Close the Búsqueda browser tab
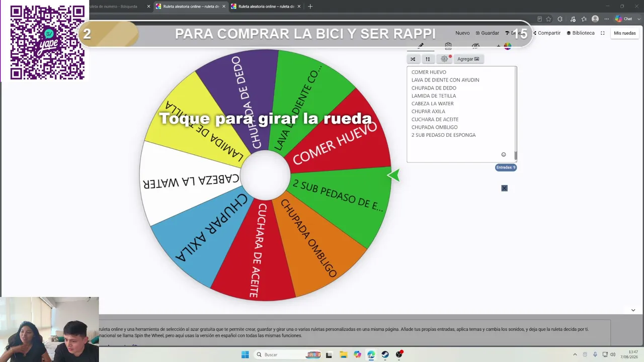 click(x=148, y=7)
